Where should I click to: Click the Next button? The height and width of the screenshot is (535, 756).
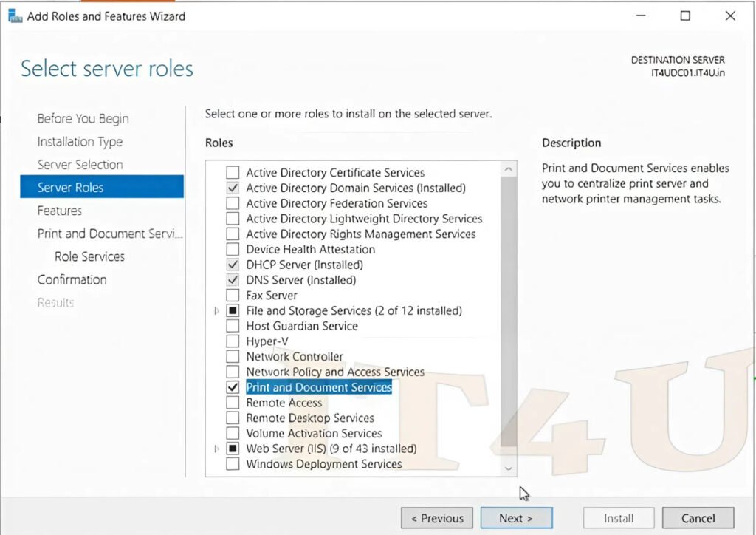tap(515, 518)
